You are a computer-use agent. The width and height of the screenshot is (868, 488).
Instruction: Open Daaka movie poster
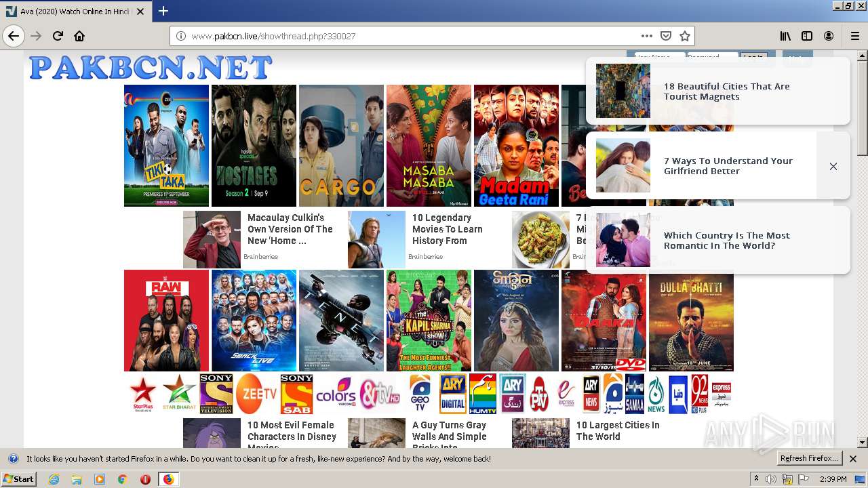point(604,321)
